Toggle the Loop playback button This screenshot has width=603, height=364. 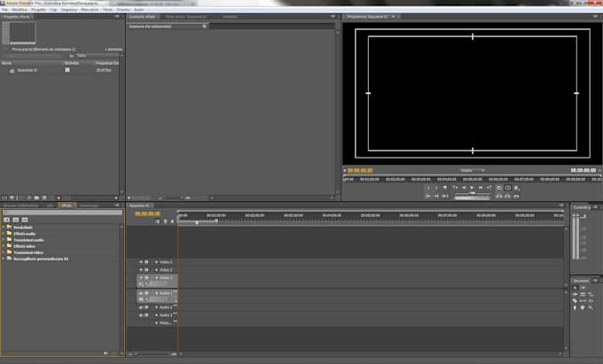pyautogui.click(x=498, y=188)
